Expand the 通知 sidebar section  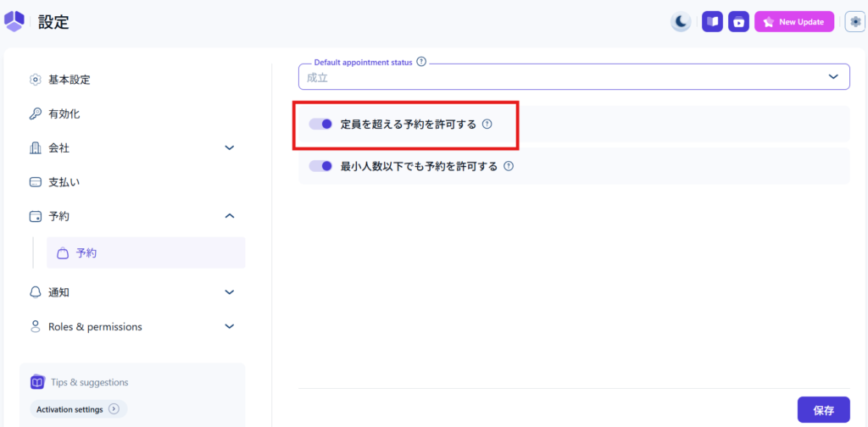[229, 292]
